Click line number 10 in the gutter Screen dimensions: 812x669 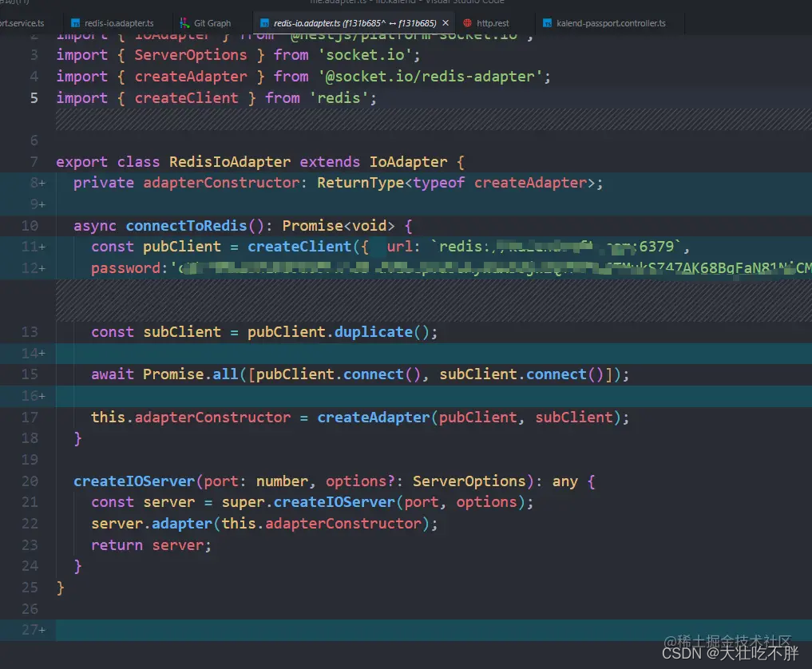pos(30,226)
